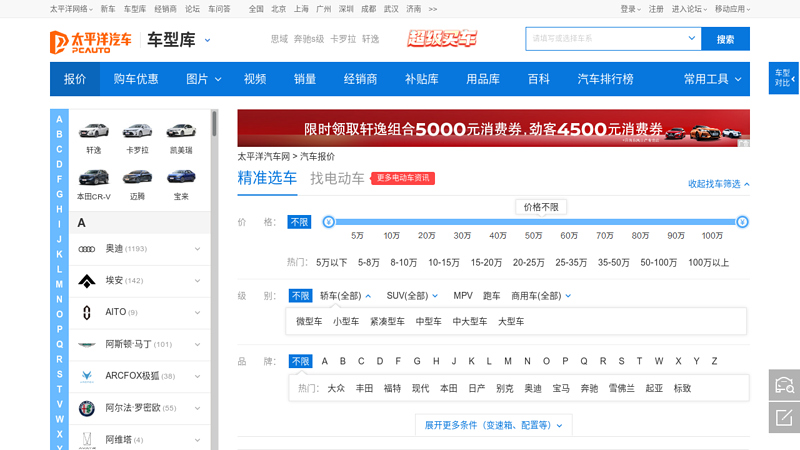Expand the AITO brand list
The image size is (800, 450).
[197, 312]
